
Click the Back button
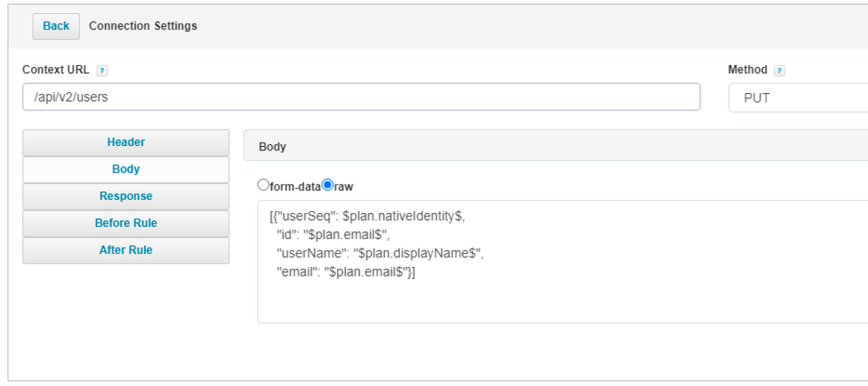(x=56, y=26)
